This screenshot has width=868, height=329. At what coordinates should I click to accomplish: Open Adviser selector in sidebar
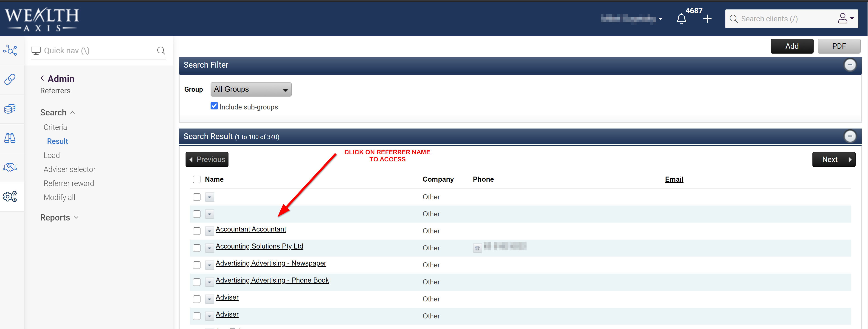[69, 169]
